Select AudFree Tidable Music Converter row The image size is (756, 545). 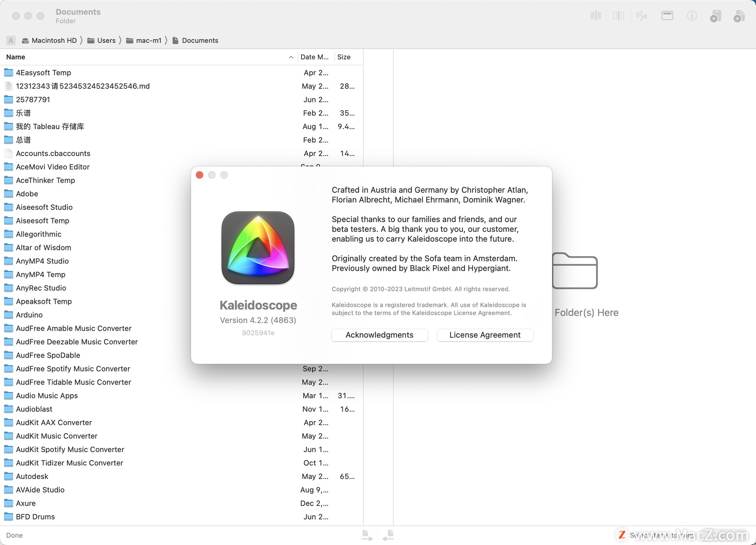tap(182, 382)
